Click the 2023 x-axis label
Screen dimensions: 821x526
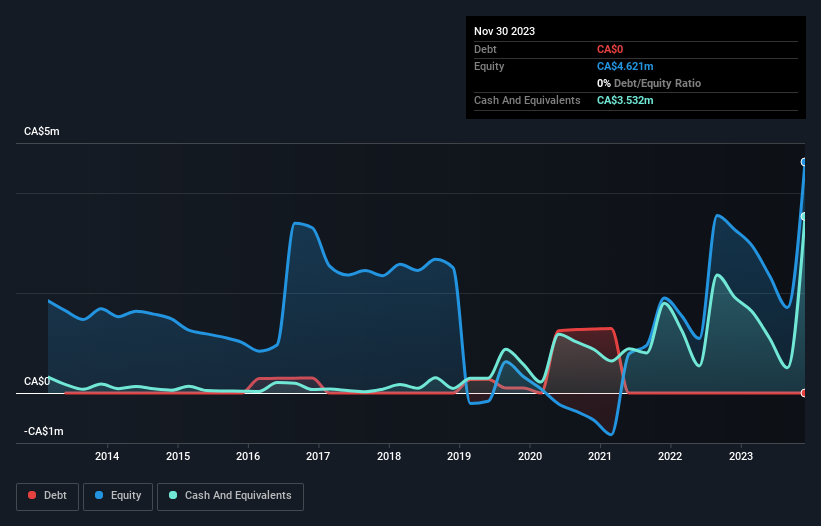coord(741,456)
